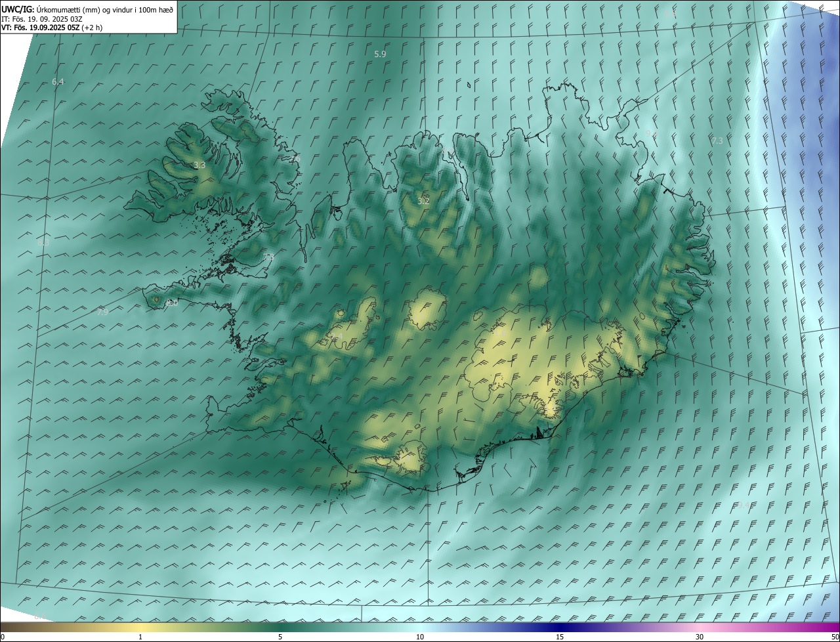Click the "VT: Fös. 19.09.2025 05Z" line

[51, 28]
